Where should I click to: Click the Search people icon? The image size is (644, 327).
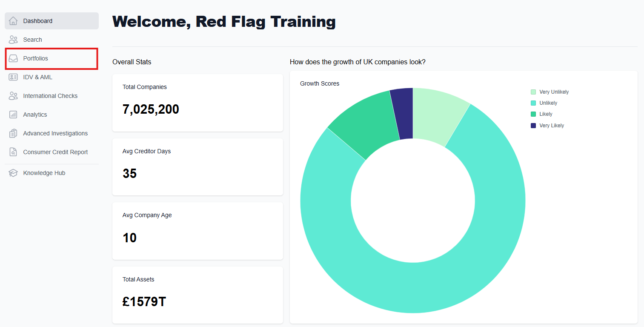pyautogui.click(x=13, y=40)
